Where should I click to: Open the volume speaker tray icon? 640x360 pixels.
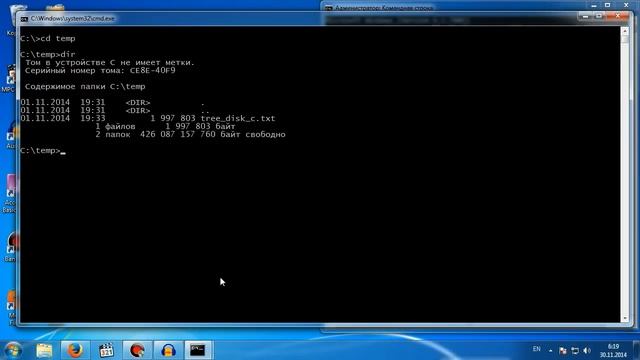click(x=587, y=351)
